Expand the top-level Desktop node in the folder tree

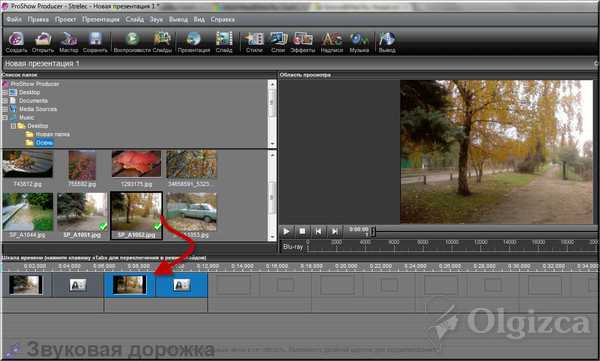5,92
